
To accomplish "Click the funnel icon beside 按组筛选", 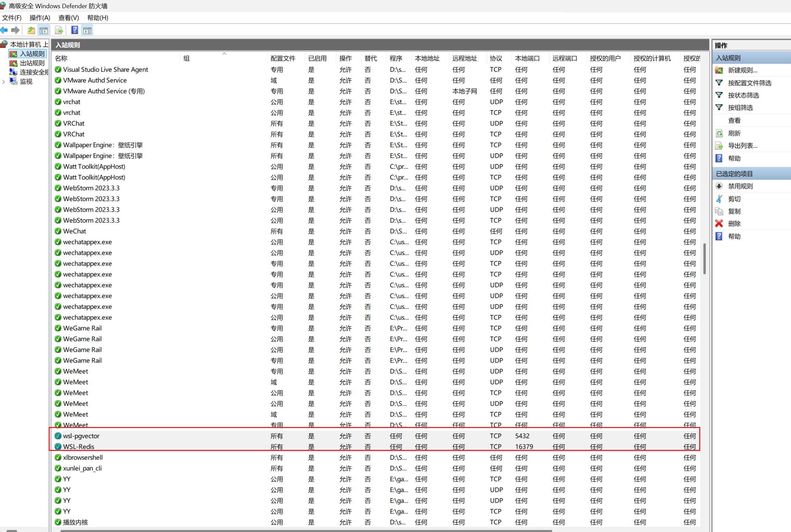I will pyautogui.click(x=719, y=107).
